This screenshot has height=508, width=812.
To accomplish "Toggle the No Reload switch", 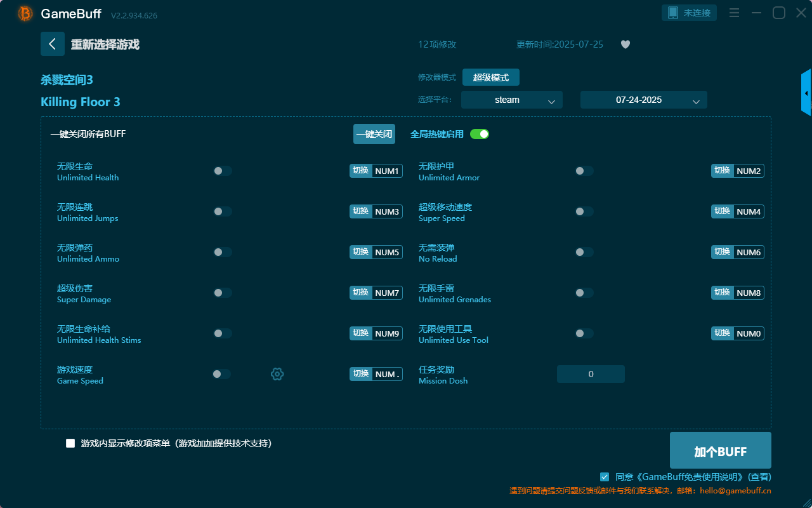I will 583,251.
